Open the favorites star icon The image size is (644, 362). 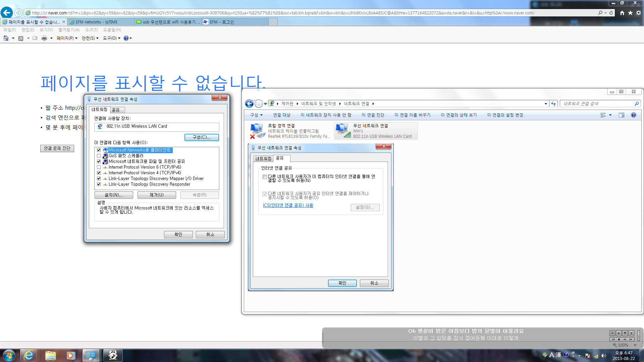pyautogui.click(x=630, y=13)
